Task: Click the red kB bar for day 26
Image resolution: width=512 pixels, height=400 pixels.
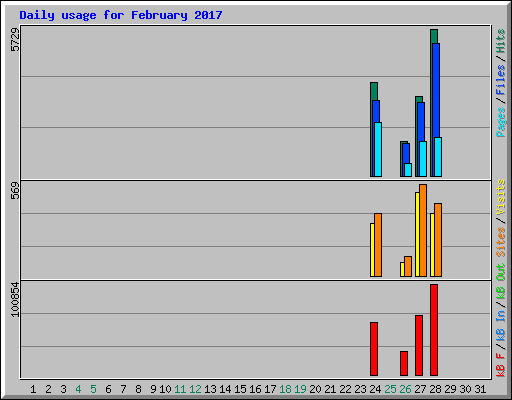Action: pos(404,363)
